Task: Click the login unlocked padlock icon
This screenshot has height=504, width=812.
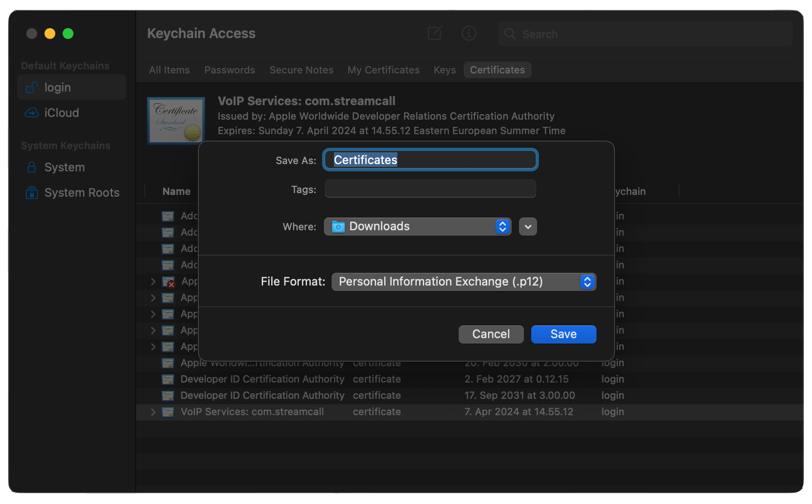Action: 31,87
